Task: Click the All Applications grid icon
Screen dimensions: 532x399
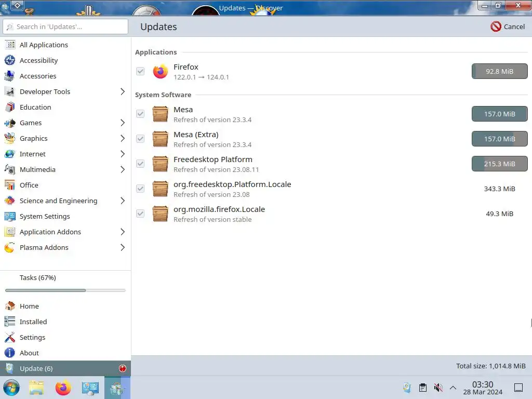Action: [10, 45]
